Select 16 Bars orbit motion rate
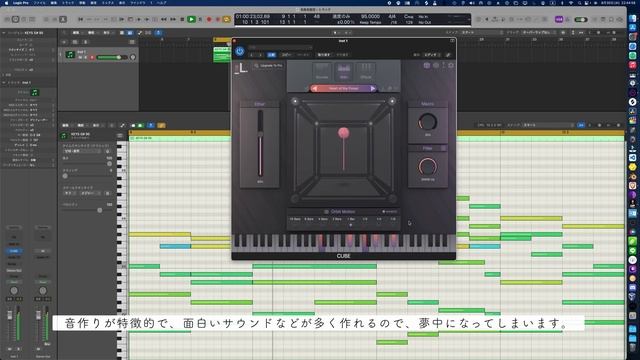Image resolution: width=640 pixels, height=360 pixels. coord(295,219)
